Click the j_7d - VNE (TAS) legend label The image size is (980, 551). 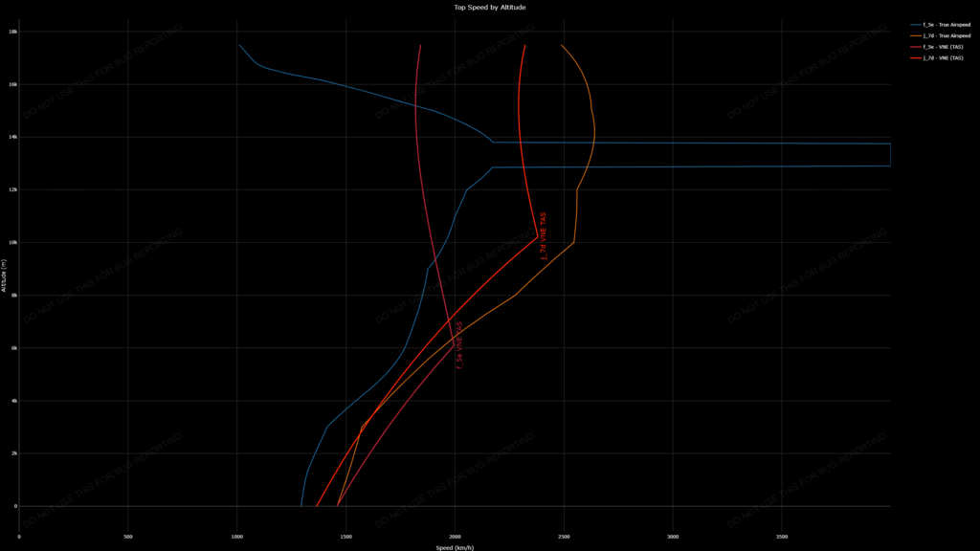tap(944, 58)
